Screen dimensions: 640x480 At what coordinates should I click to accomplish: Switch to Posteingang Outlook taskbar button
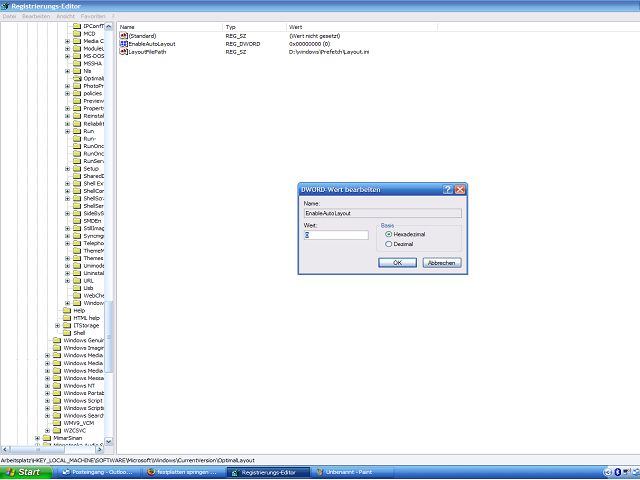coord(98,472)
